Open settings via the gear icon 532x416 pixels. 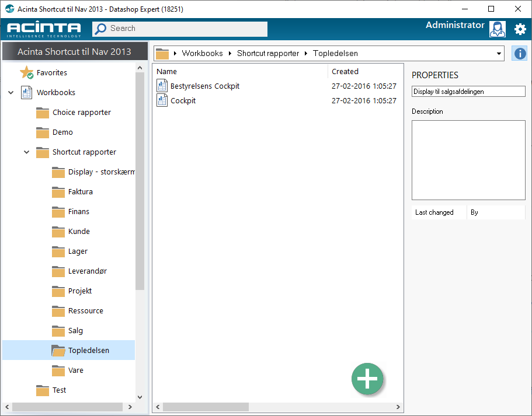click(520, 29)
